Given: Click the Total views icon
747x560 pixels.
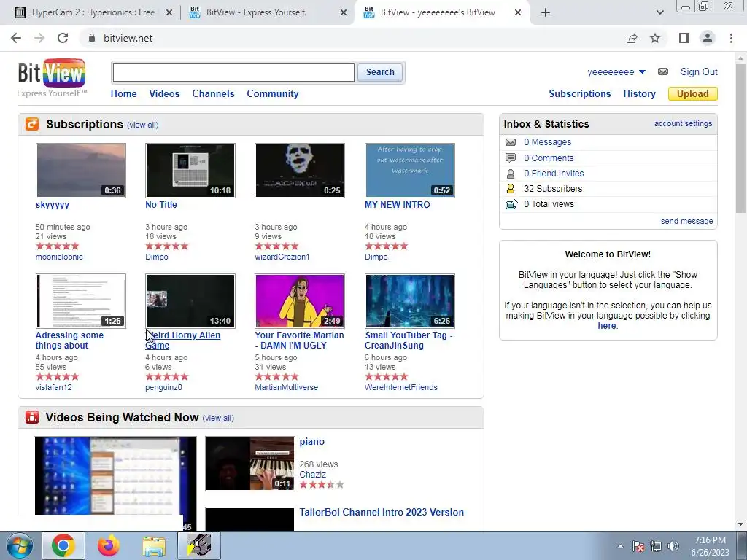Looking at the screenshot, I should point(511,204).
